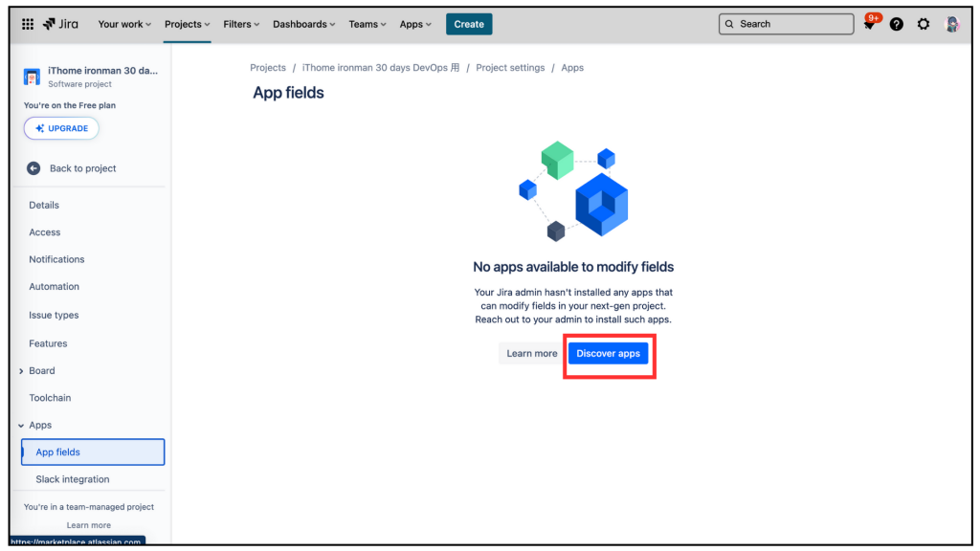Click iThome ironman 30 days DevOps breadcrumb
Image resolution: width=980 pixels, height=551 pixels.
point(381,68)
